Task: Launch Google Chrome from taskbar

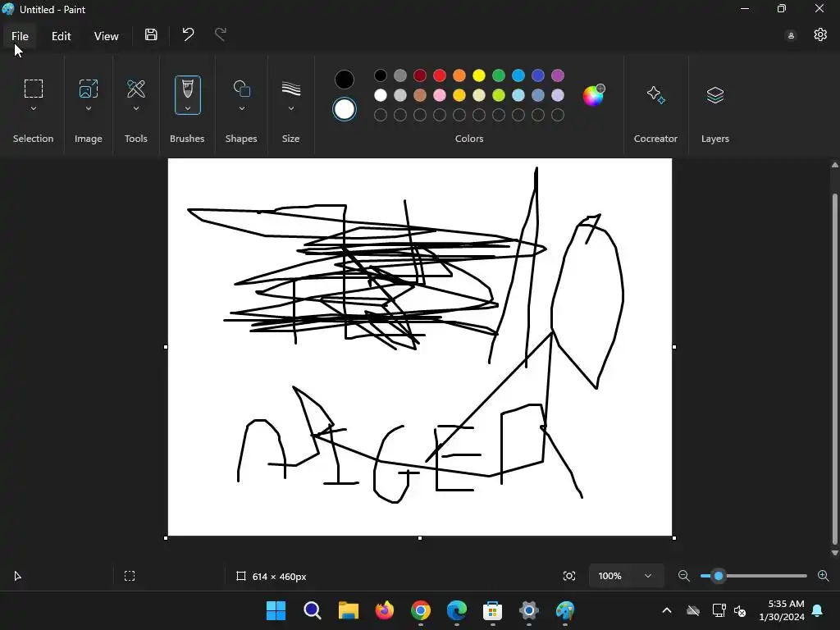Action: 421,610
